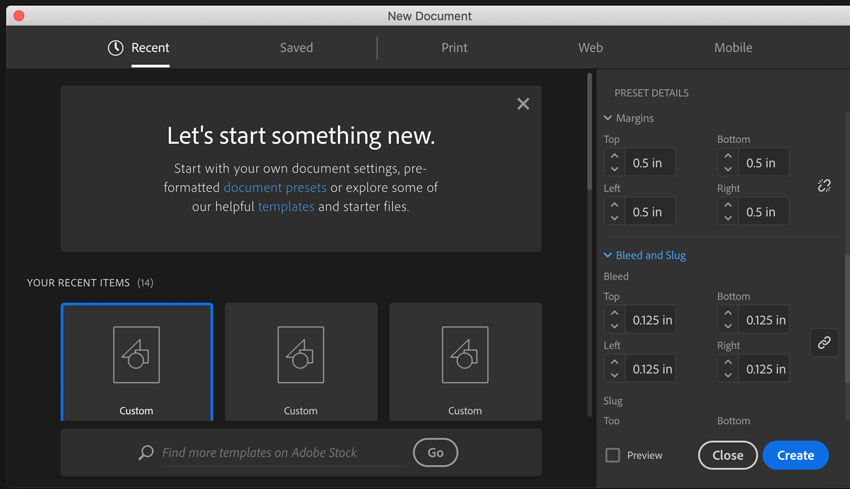Enable the Preview checkbox
Image resolution: width=850 pixels, height=489 pixels.
(613, 455)
